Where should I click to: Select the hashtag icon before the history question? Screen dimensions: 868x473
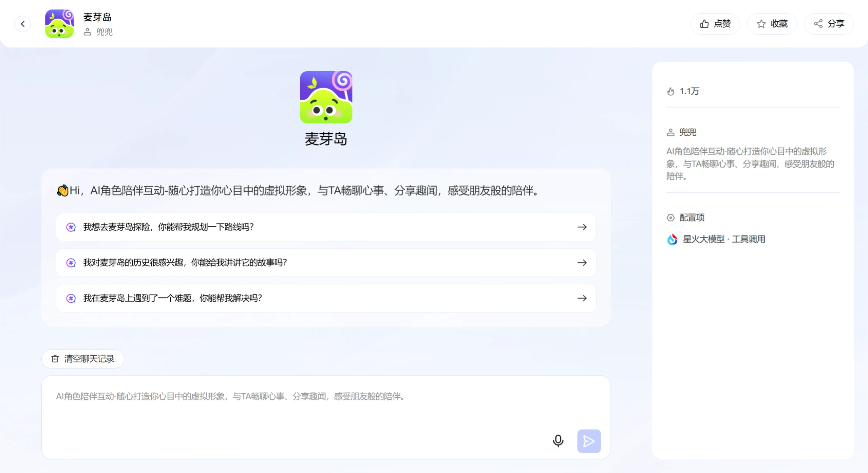pyautogui.click(x=71, y=262)
